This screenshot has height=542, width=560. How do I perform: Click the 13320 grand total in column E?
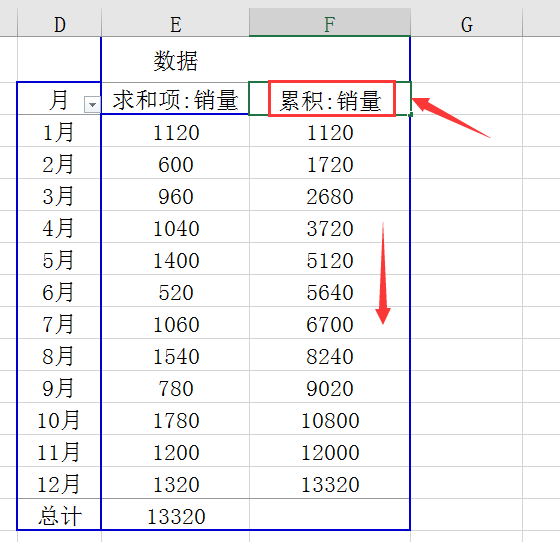pyautogui.click(x=175, y=515)
